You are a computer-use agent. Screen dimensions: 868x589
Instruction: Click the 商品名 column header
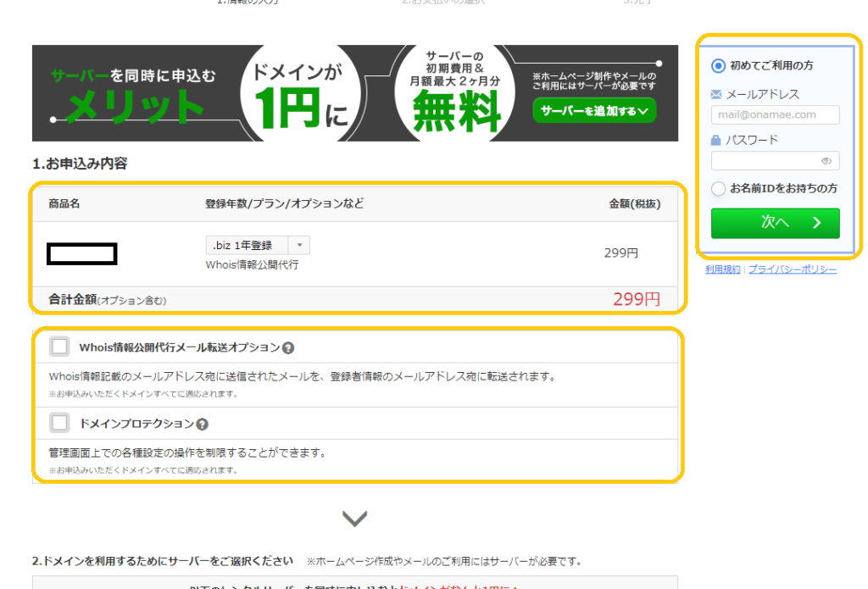click(x=64, y=203)
